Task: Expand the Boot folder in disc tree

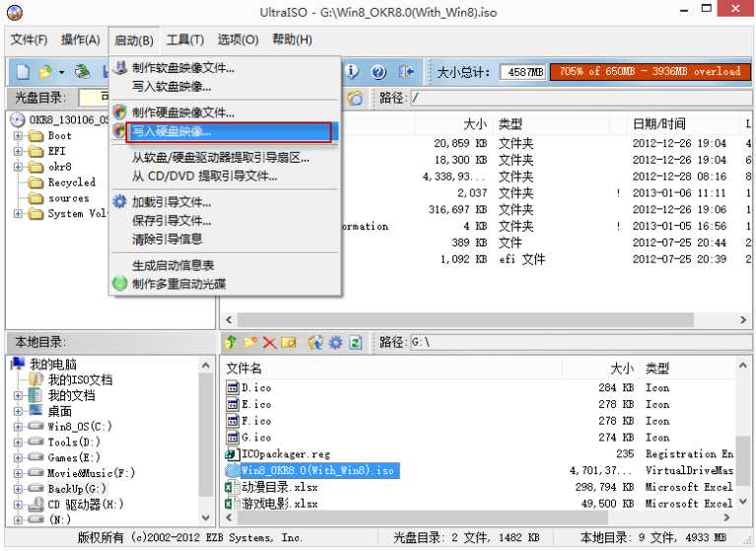Action: [x=18, y=136]
